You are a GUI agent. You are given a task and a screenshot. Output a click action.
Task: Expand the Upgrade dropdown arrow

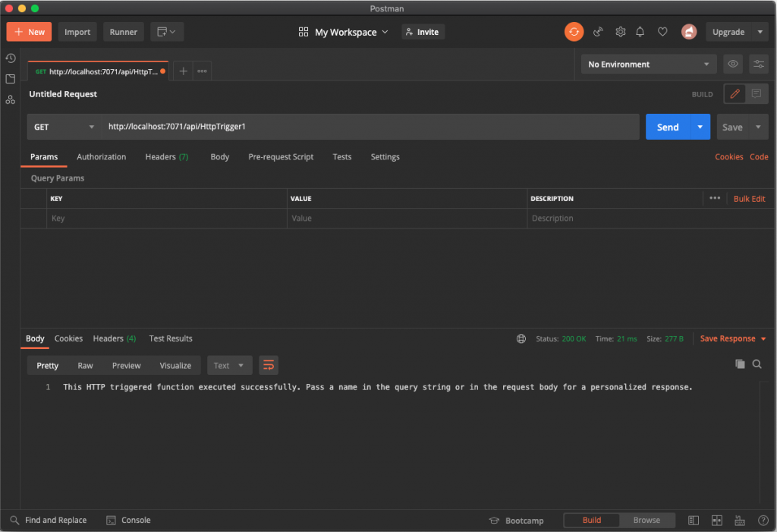(x=760, y=32)
